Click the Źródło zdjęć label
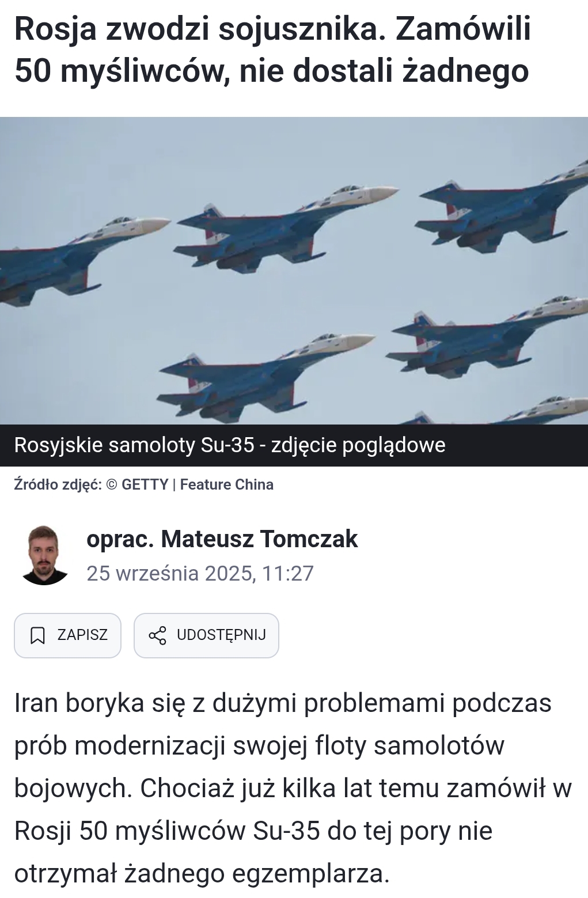Image resolution: width=588 pixels, height=898 pixels. click(58, 484)
